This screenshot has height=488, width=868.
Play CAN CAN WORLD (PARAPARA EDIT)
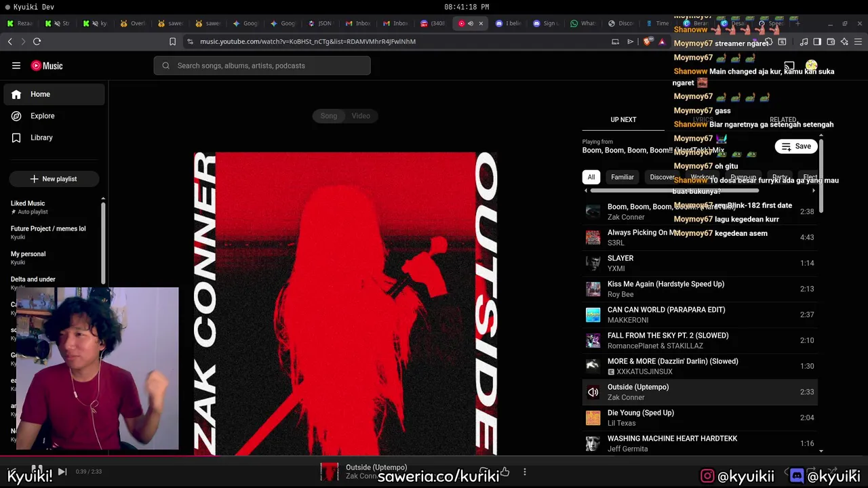[700, 314]
